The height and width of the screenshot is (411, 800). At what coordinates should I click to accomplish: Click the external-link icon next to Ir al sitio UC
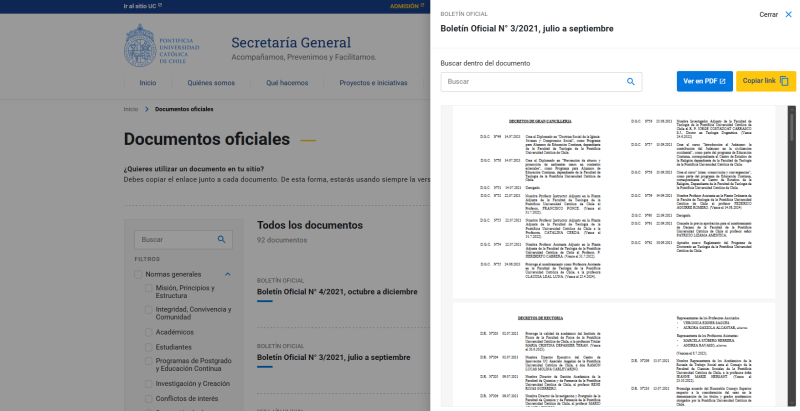[x=160, y=5]
